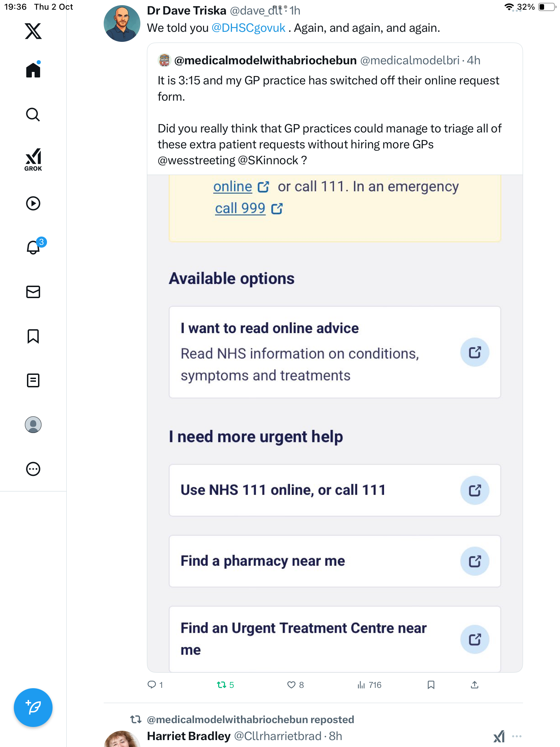The height and width of the screenshot is (747, 560).
Task: Open the Search magnifier icon
Action: click(x=33, y=114)
